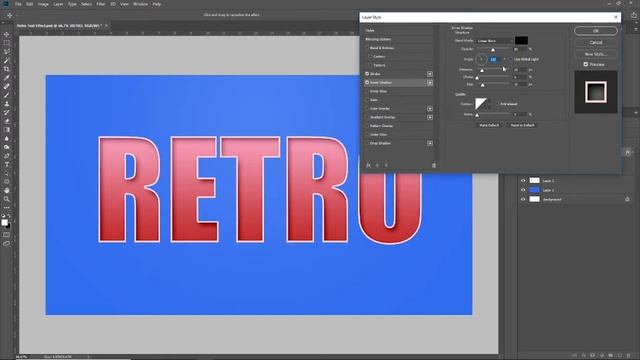Add another Gradient Overlay with plus button
This screenshot has width=640, height=360.
[430, 117]
